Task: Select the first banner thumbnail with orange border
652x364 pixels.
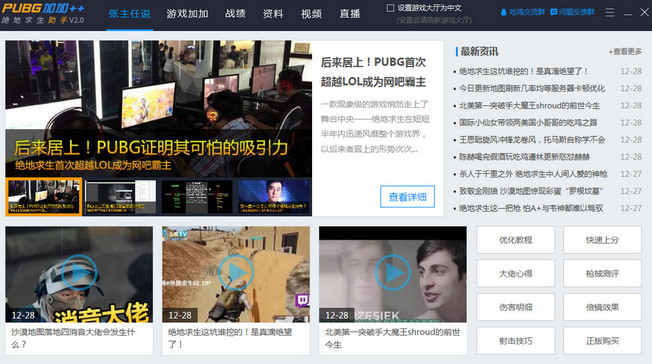Action: click(44, 197)
